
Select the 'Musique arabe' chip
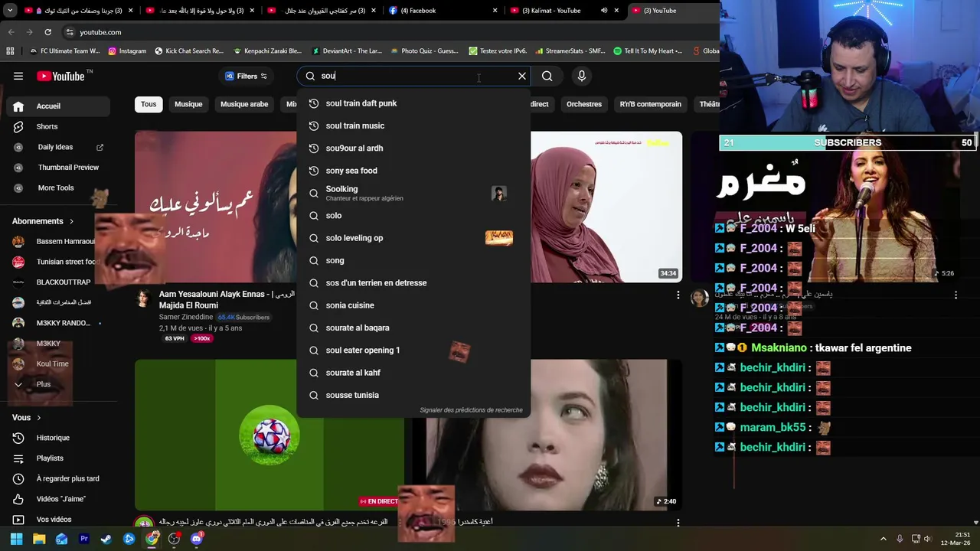244,104
